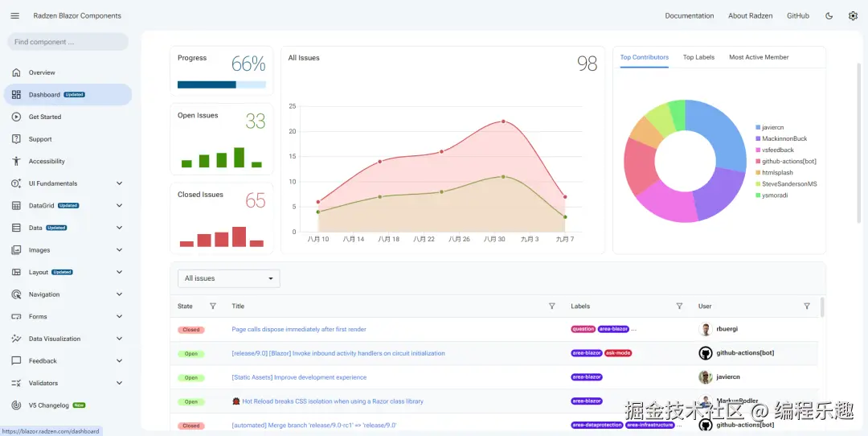
Task: Click the Closed state badge in first row
Action: pos(191,330)
